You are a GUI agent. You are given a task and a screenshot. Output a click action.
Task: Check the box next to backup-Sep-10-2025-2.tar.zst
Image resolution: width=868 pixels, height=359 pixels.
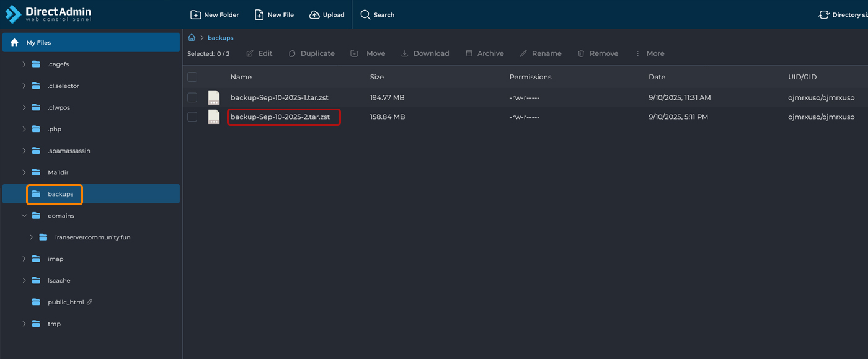(192, 117)
